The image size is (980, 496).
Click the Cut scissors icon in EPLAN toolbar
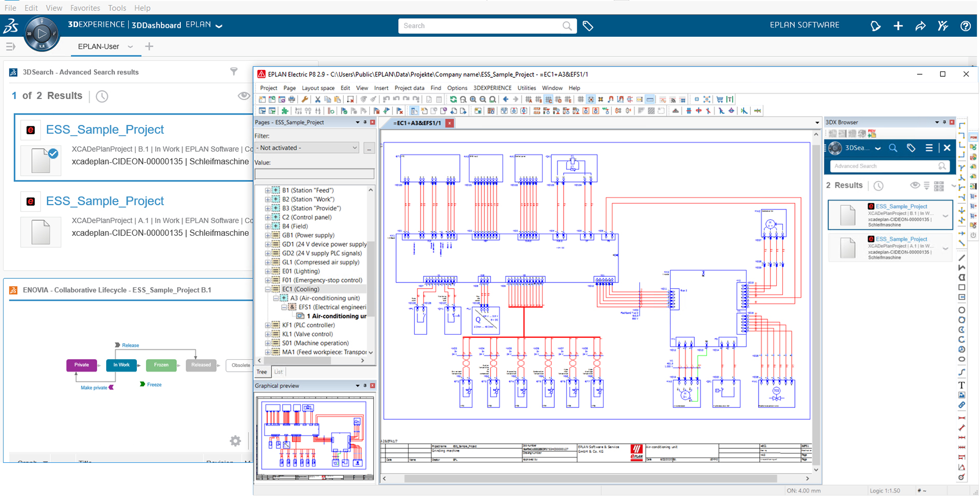click(317, 99)
